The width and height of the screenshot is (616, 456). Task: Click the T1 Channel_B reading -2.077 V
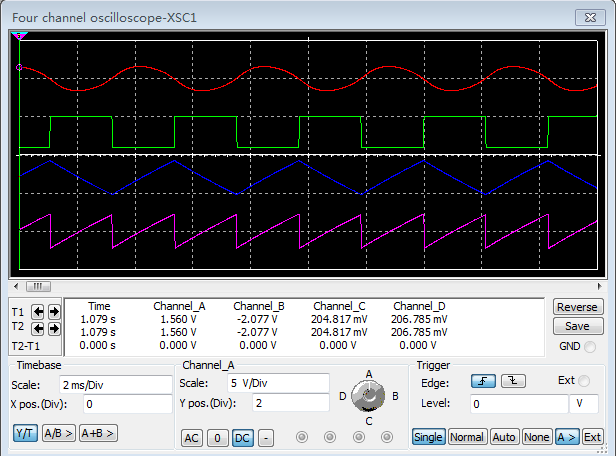point(257,319)
